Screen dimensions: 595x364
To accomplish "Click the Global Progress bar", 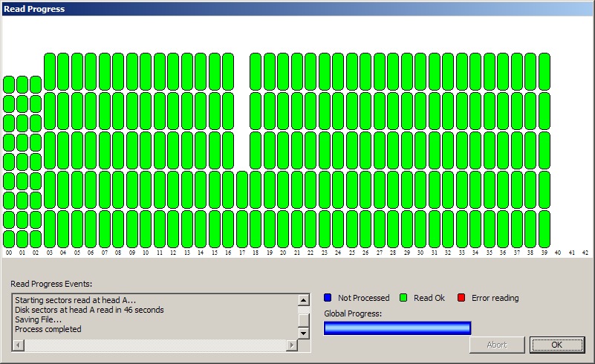I will click(397, 328).
